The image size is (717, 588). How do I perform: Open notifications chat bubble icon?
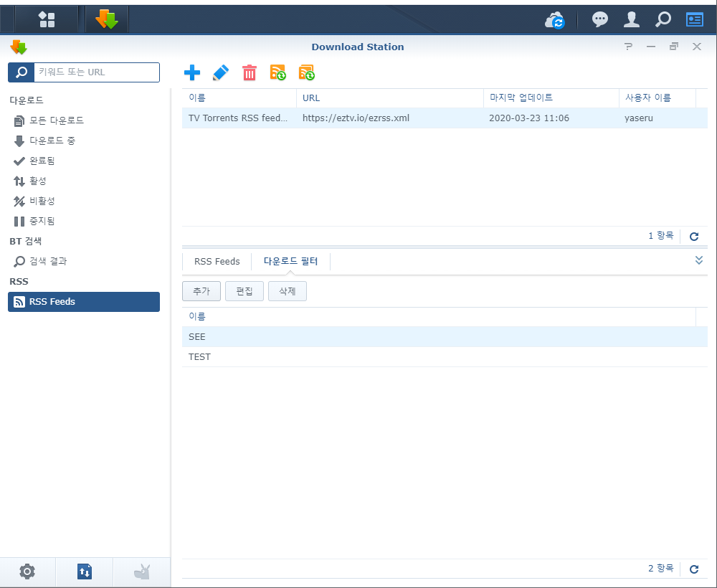[600, 19]
